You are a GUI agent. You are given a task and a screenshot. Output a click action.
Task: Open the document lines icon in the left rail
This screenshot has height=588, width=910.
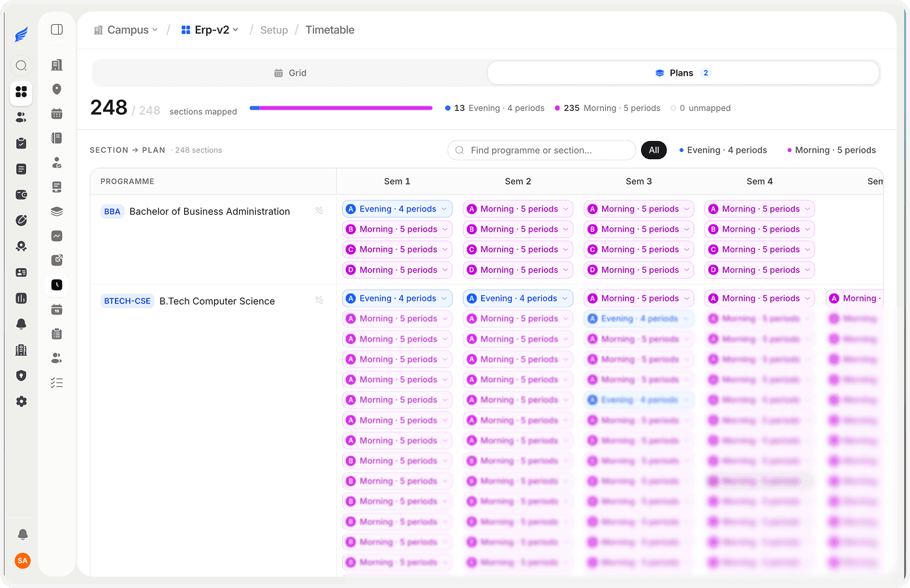click(22, 169)
